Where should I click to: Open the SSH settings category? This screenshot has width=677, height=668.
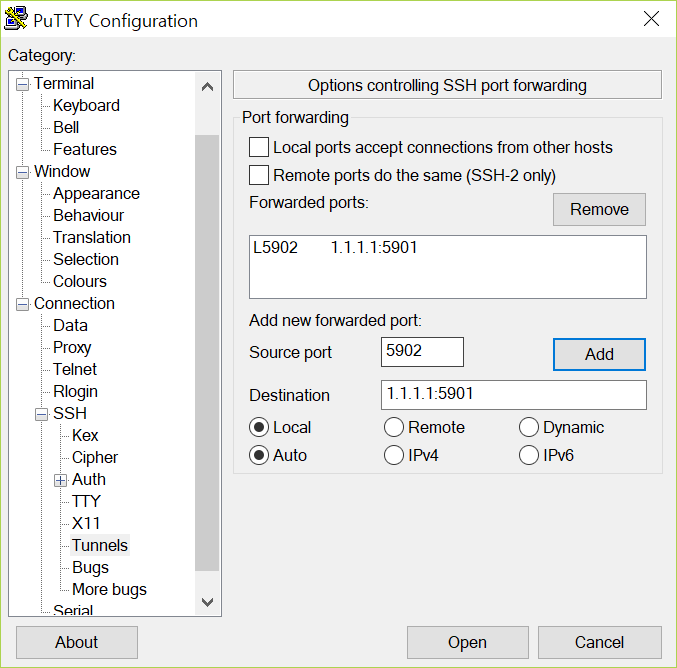70,414
